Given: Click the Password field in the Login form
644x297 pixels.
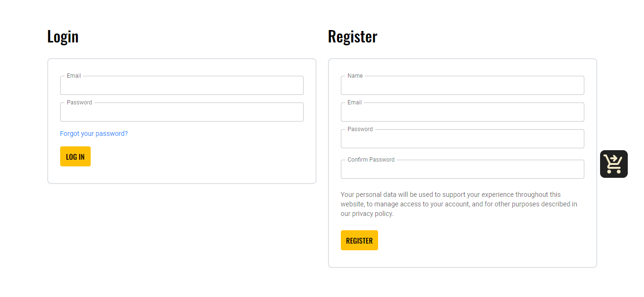Looking at the screenshot, I should (x=181, y=112).
